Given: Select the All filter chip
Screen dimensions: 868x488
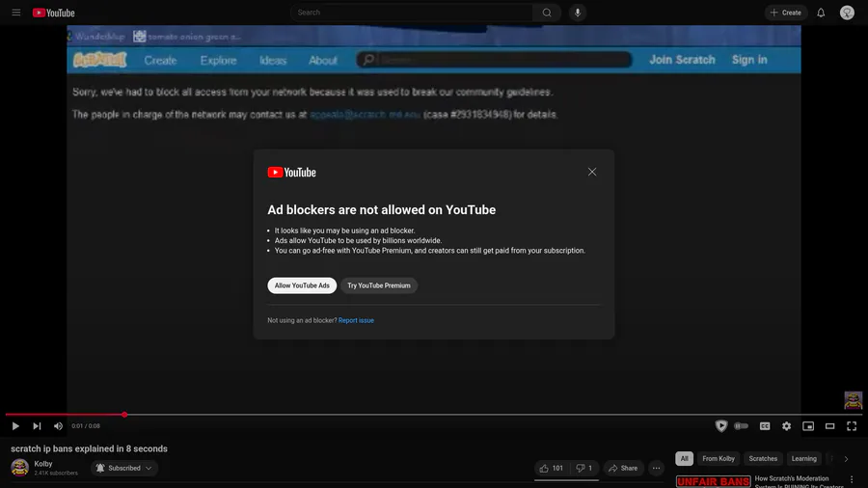Looking at the screenshot, I should [684, 459].
